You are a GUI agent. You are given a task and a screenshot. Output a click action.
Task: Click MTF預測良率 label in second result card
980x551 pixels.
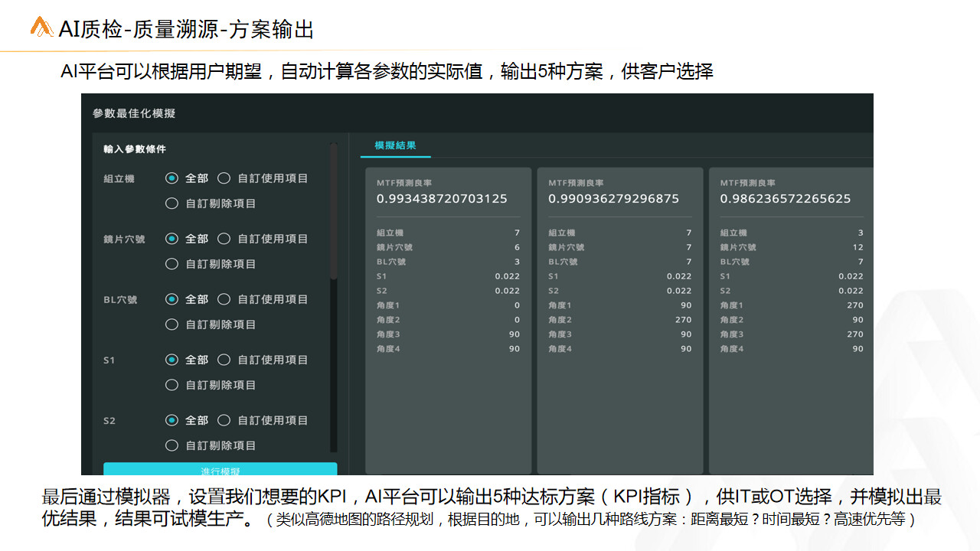tap(576, 184)
